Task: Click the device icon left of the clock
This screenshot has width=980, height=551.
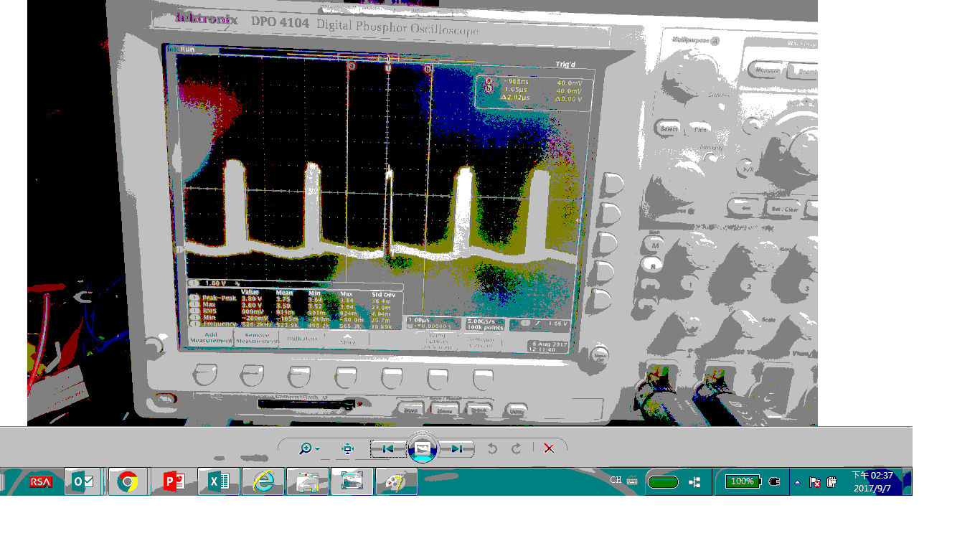Action: [831, 482]
